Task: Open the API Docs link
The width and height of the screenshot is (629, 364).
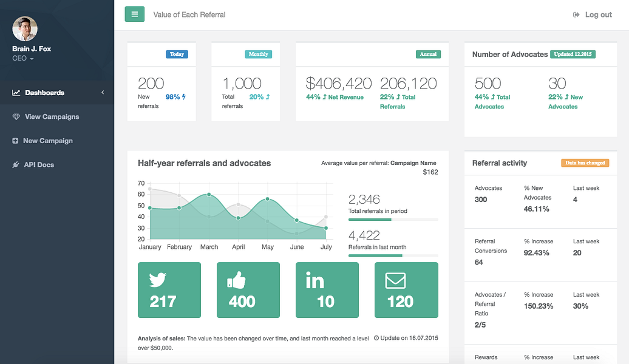Action: (39, 165)
